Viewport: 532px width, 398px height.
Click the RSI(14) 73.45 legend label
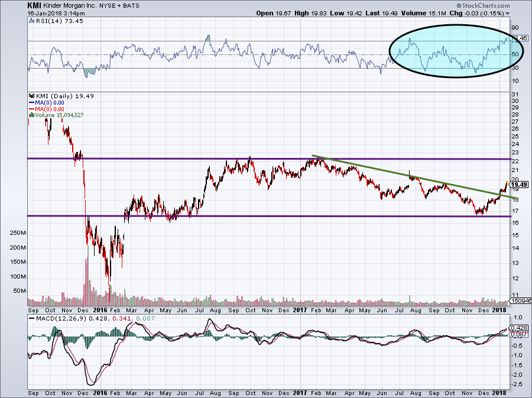pos(60,21)
